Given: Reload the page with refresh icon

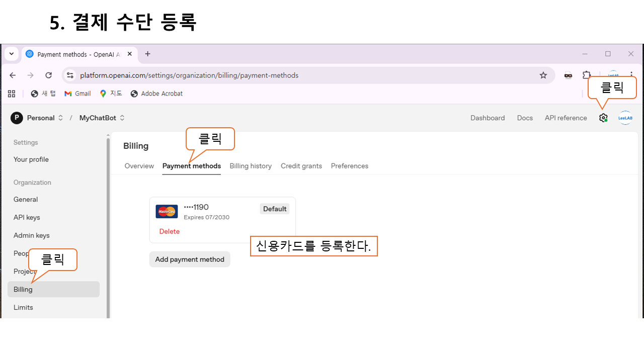Looking at the screenshot, I should pyautogui.click(x=49, y=75).
